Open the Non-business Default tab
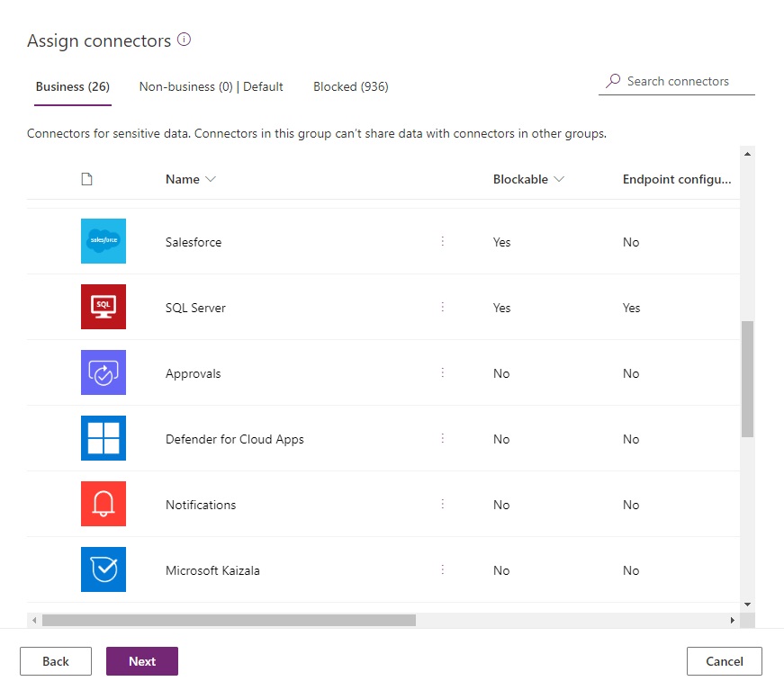 point(211,86)
